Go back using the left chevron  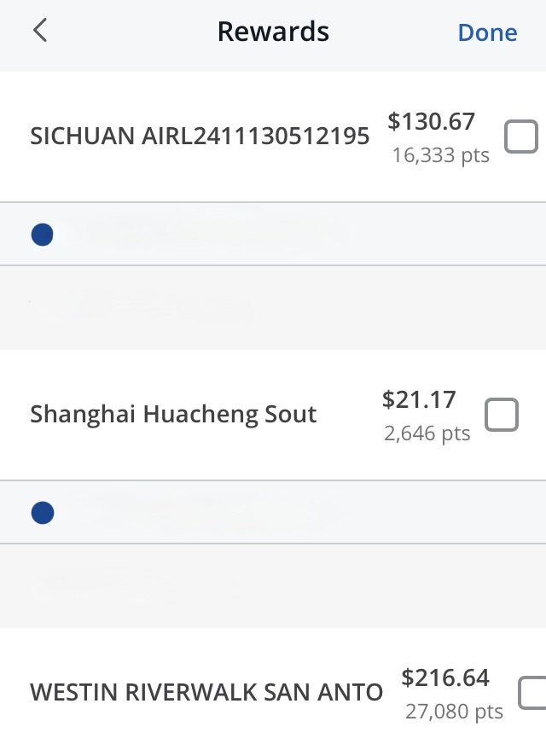pyautogui.click(x=39, y=32)
